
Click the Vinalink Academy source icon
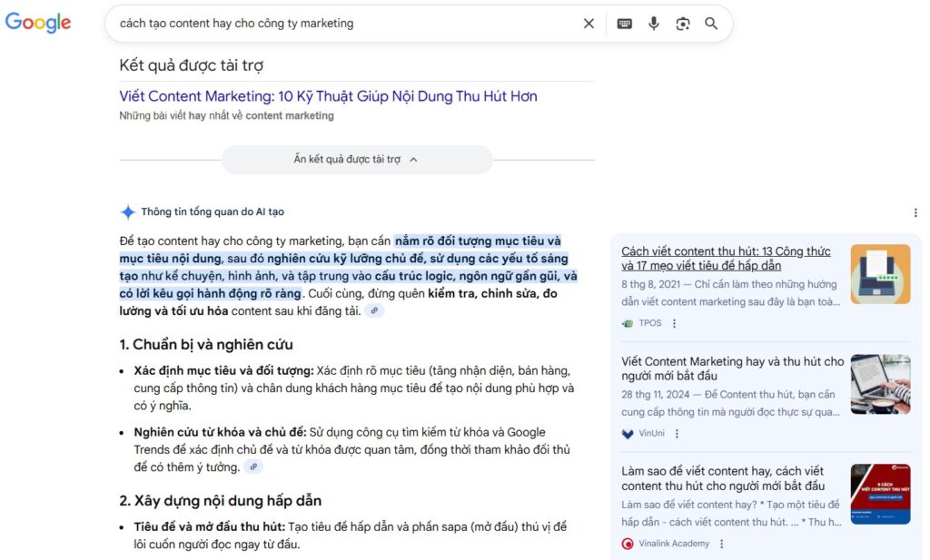click(627, 543)
